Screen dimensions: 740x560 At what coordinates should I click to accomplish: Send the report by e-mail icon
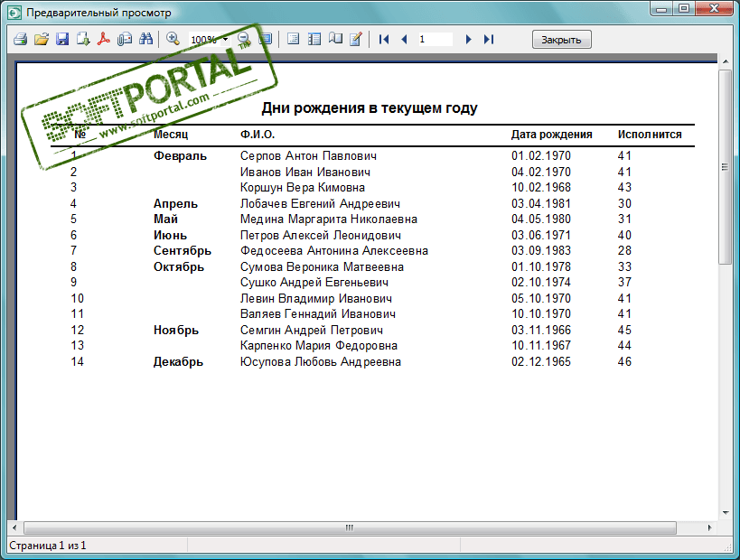pyautogui.click(x=125, y=39)
